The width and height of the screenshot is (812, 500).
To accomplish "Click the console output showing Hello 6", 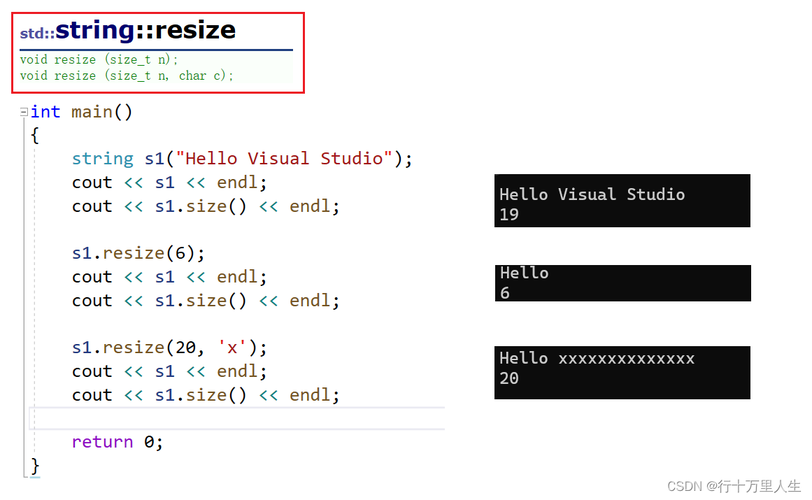I will [623, 283].
